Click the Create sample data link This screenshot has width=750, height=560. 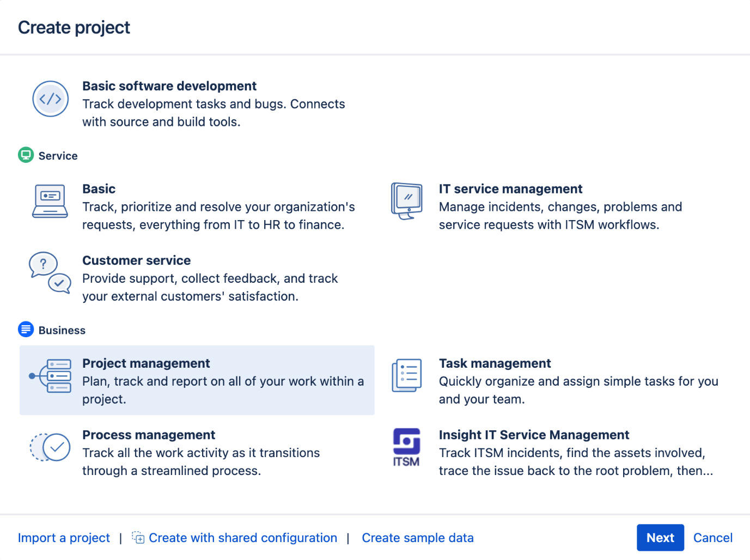417,538
